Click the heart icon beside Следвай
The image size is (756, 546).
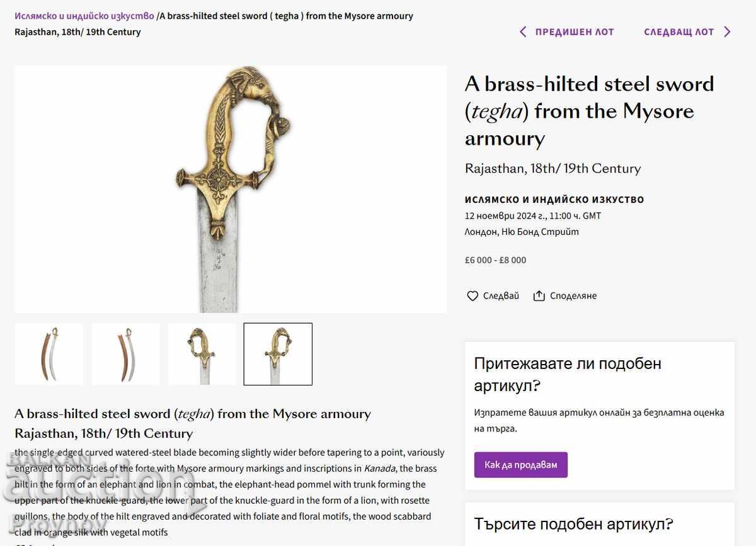(472, 296)
